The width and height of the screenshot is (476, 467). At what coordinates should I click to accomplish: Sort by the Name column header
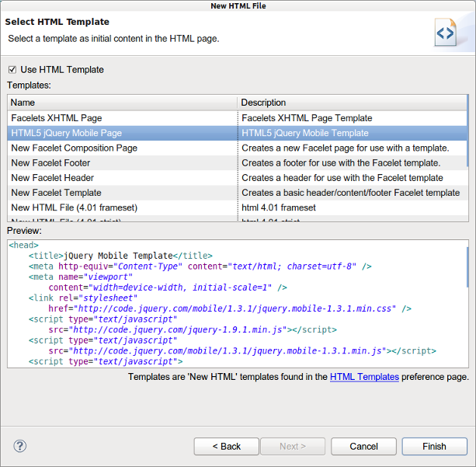pyautogui.click(x=123, y=103)
